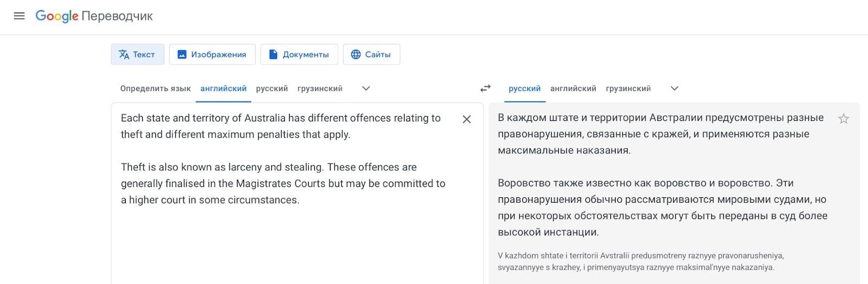Select русский as target language

click(524, 88)
